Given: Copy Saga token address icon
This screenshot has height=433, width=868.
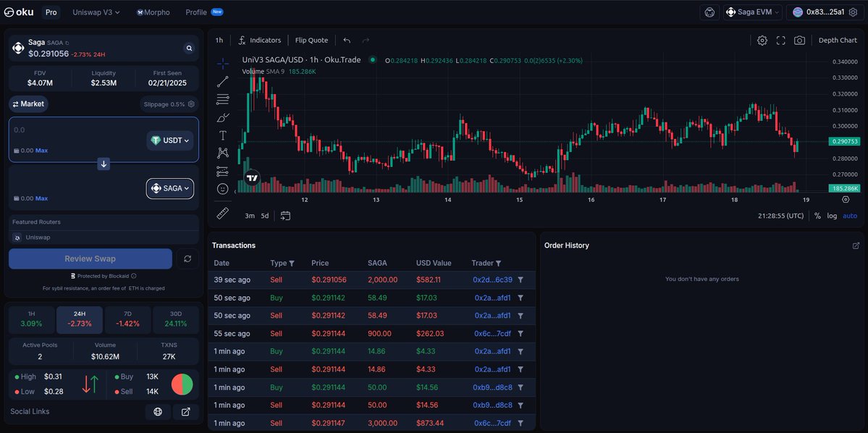Looking at the screenshot, I should 67,43.
